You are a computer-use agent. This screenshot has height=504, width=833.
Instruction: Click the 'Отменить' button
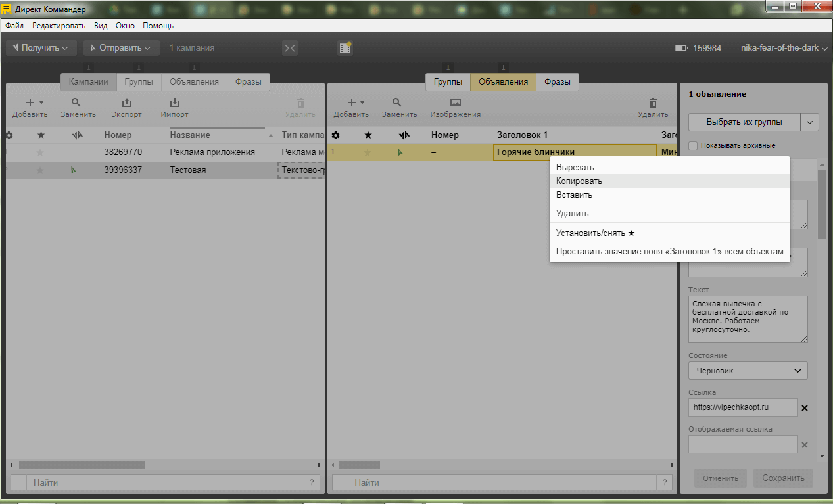(720, 478)
